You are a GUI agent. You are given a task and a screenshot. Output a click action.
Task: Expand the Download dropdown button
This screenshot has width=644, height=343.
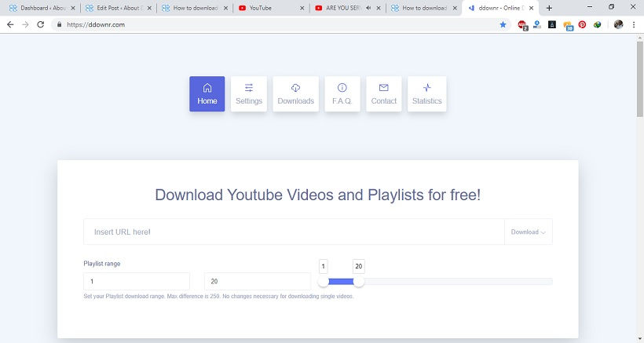(x=529, y=232)
